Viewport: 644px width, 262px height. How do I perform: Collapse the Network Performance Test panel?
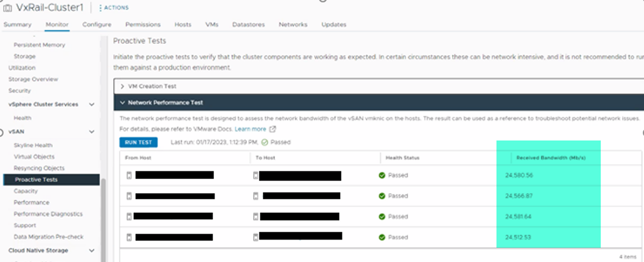123,103
